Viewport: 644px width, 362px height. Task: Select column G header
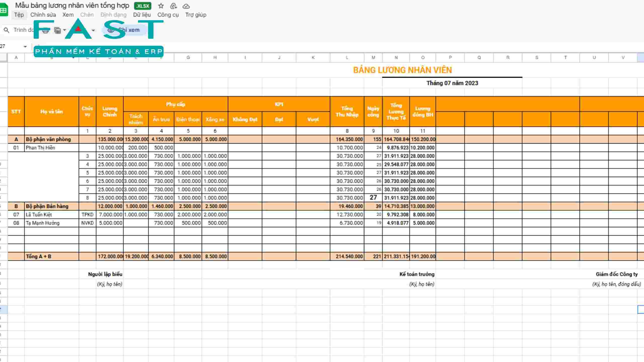[188, 58]
